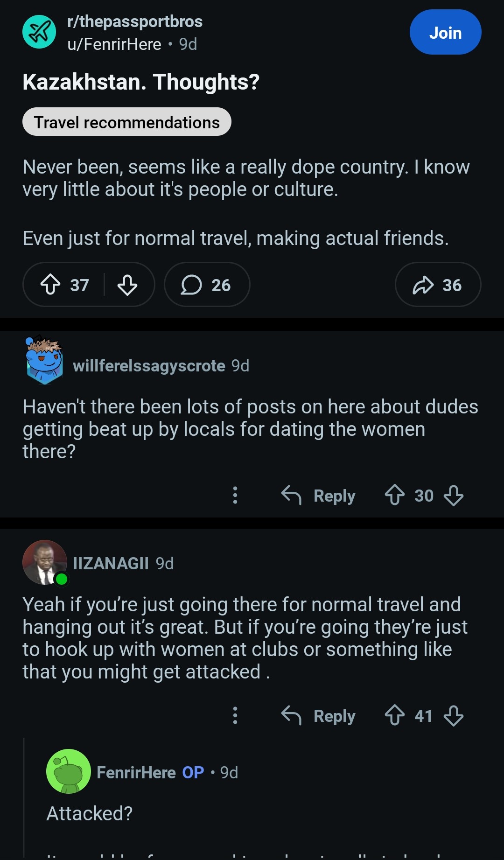Open more options on IIZANAGII's comment
This screenshot has width=504, height=860.
click(x=235, y=715)
